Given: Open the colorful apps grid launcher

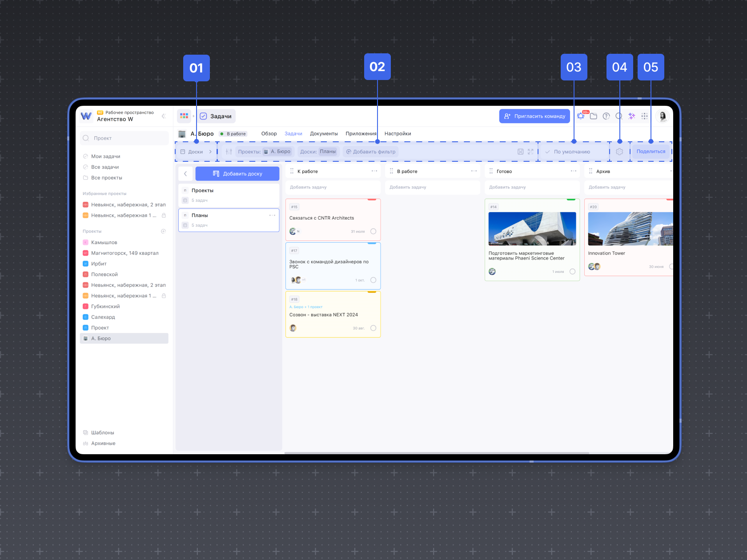Looking at the screenshot, I should click(x=184, y=116).
